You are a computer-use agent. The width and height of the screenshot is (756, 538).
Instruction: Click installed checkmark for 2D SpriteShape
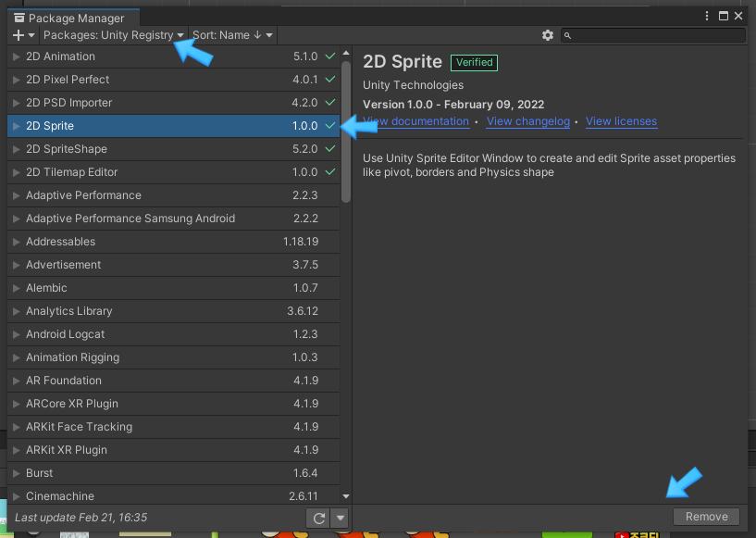[329, 148]
